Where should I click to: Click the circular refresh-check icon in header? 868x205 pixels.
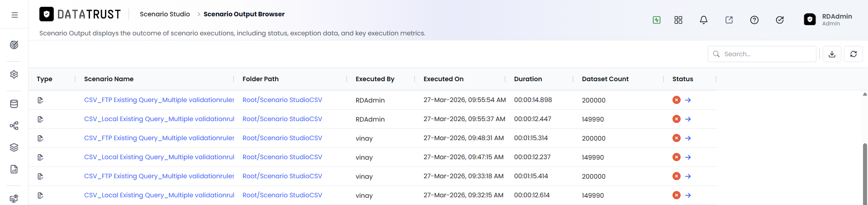780,20
